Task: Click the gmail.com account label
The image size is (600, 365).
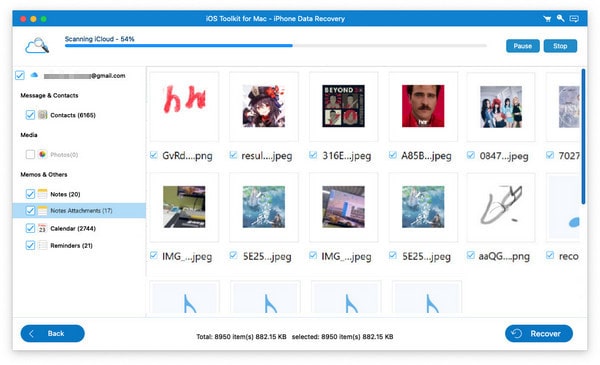Action: (85, 76)
